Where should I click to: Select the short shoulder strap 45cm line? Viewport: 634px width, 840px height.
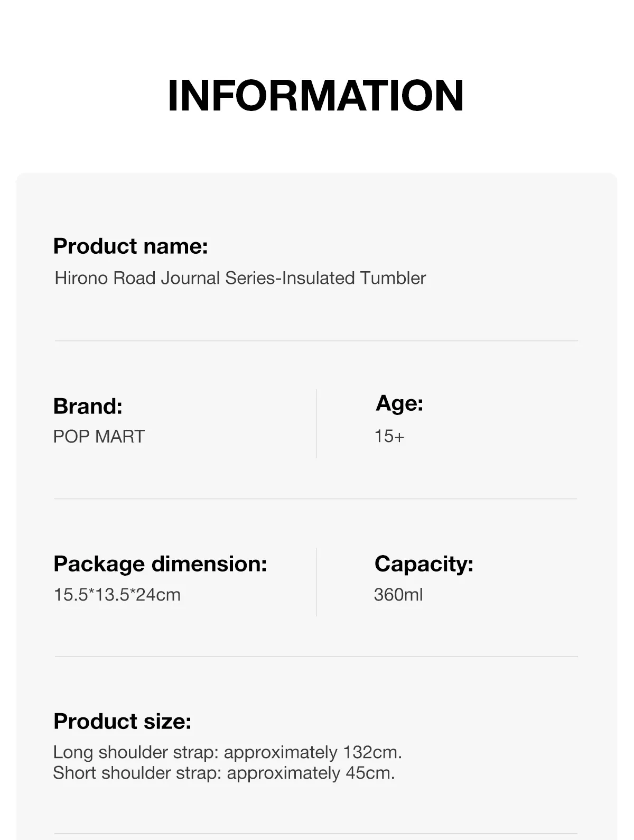224,773
